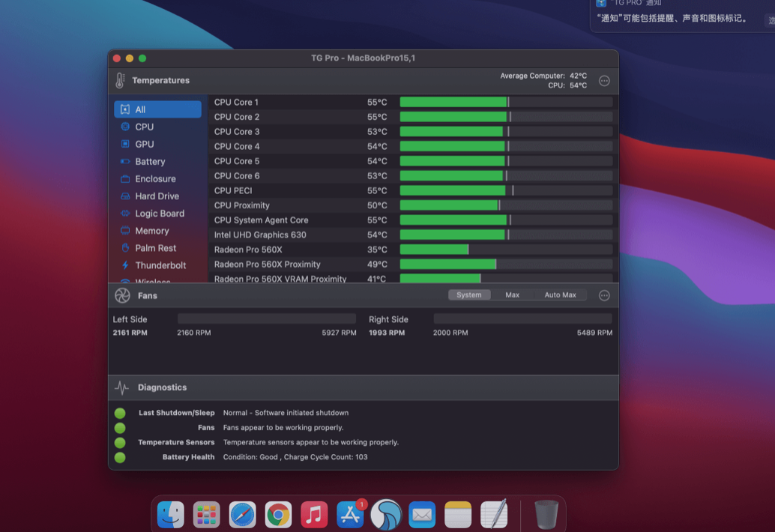Enable Auto Max fan mode

pyautogui.click(x=560, y=294)
